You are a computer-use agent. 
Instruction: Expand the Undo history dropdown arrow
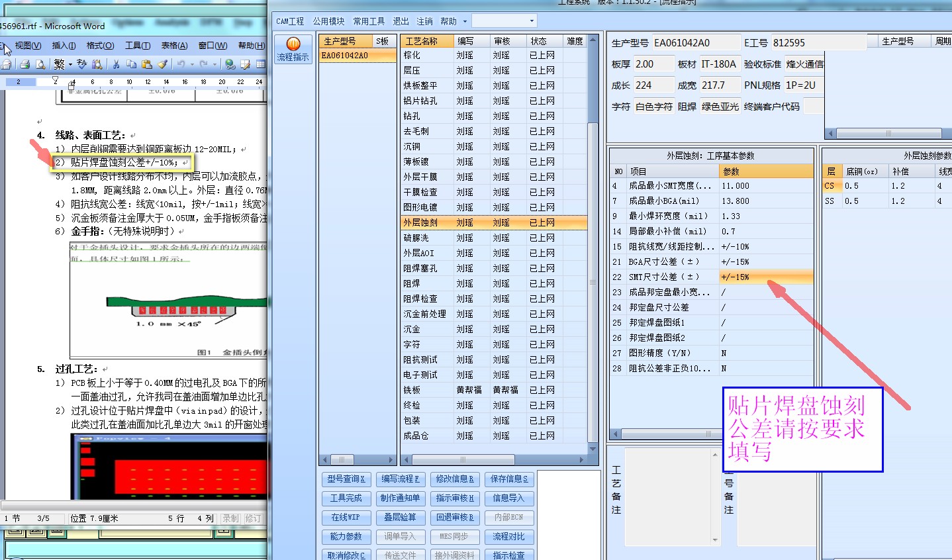191,64
